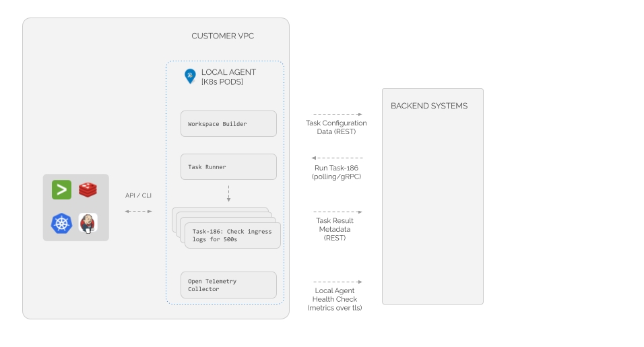644x347 pixels.
Task: Click the left-pointing arrow above Run Task-186
Action: 337,158
